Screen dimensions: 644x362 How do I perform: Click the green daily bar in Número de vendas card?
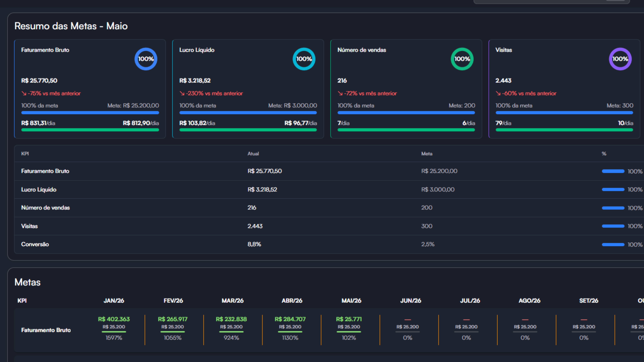406,130
